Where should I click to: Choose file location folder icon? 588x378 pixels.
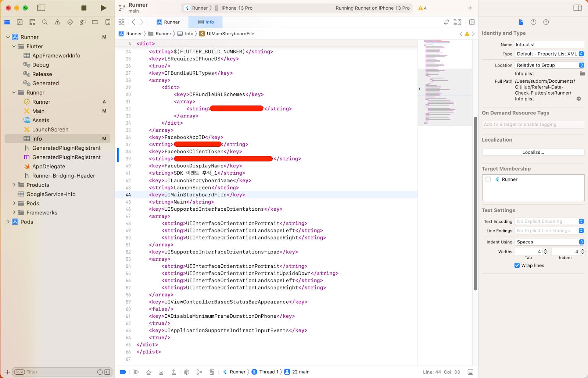pyautogui.click(x=582, y=74)
